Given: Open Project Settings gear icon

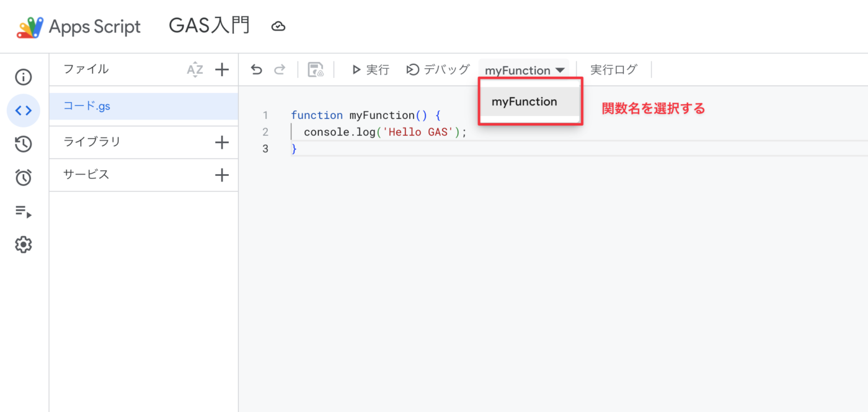Looking at the screenshot, I should tap(24, 245).
